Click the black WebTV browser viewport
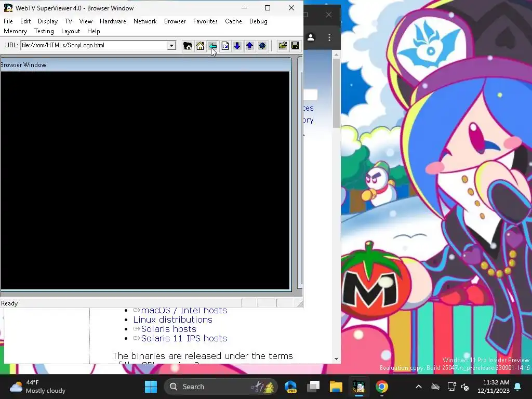 pos(145,180)
